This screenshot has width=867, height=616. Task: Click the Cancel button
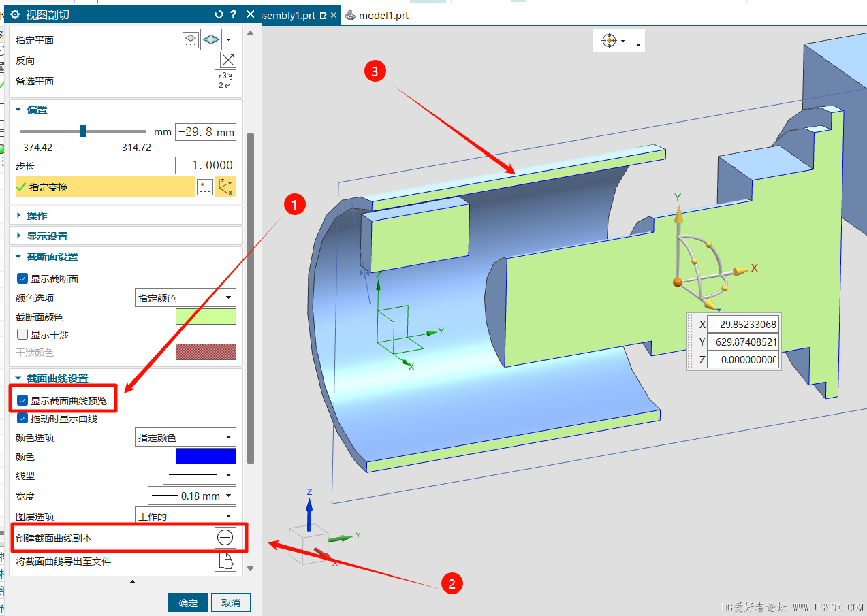click(x=231, y=603)
